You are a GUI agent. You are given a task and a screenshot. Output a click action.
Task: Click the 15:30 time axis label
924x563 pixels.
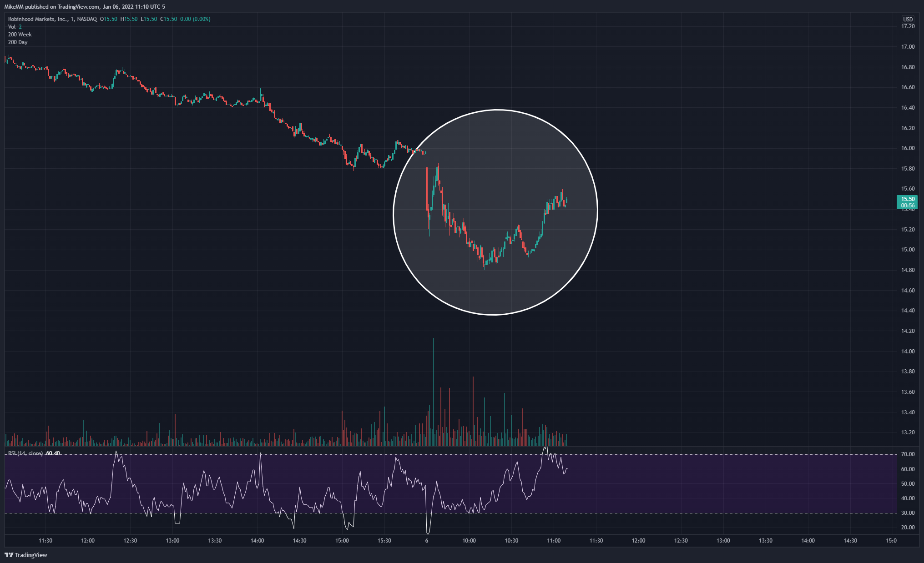tap(384, 541)
